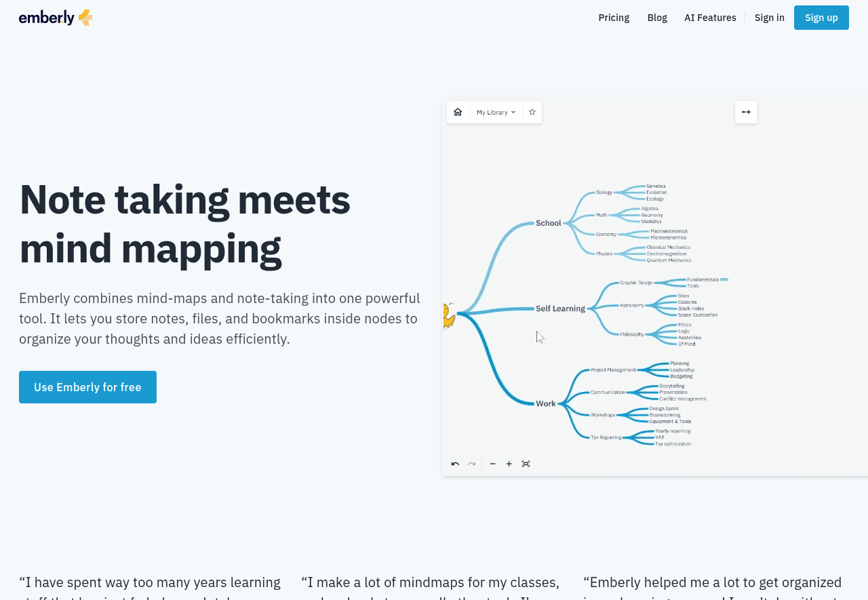The width and height of the screenshot is (868, 600).
Task: Click the Emberly logo
Action: click(56, 18)
